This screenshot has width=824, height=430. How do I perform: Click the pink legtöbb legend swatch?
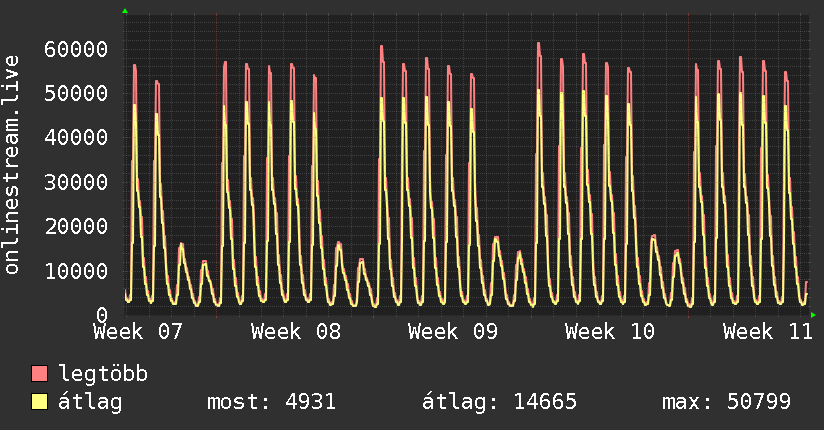coord(39,373)
